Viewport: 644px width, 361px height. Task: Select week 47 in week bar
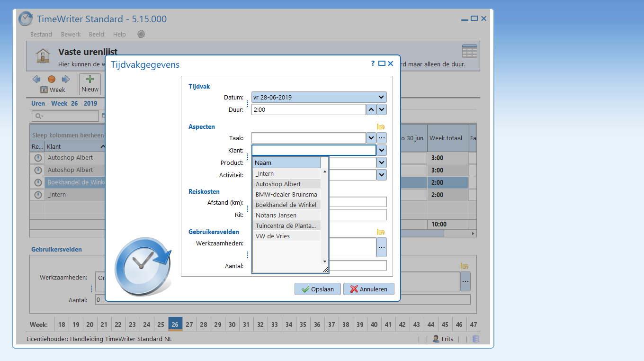tap(473, 325)
